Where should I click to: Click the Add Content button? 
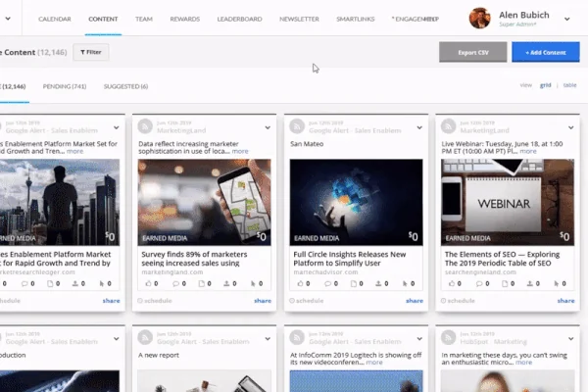pos(546,53)
